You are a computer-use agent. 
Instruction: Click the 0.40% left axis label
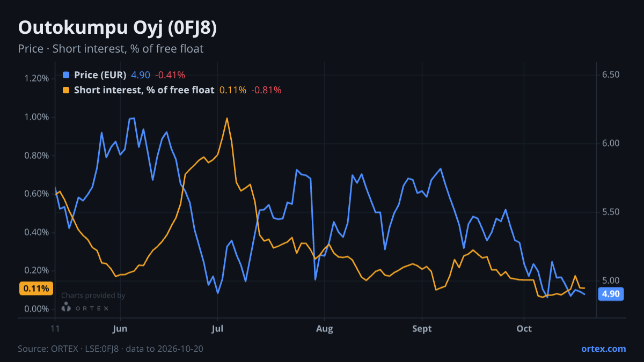pyautogui.click(x=36, y=232)
